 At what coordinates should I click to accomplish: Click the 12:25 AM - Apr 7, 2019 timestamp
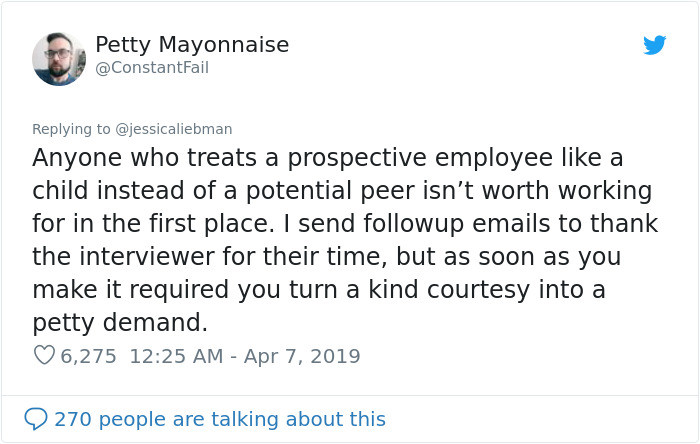pyautogui.click(x=245, y=356)
